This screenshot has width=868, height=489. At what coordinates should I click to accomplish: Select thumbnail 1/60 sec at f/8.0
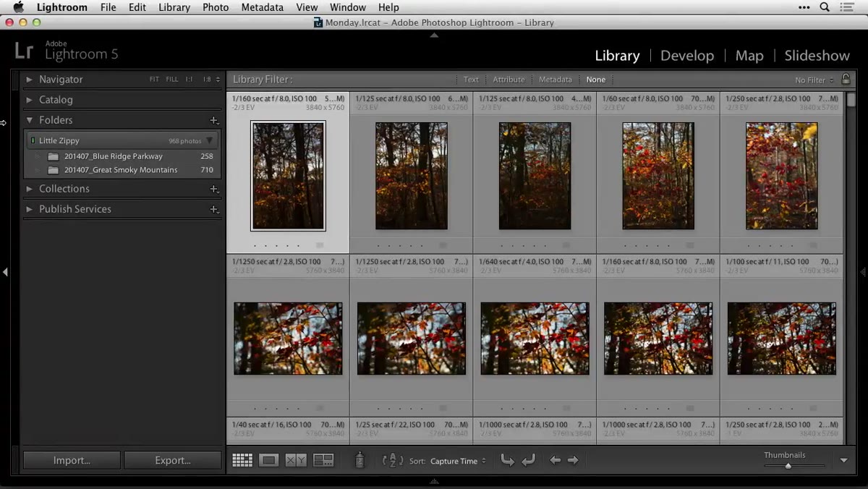coord(658,175)
